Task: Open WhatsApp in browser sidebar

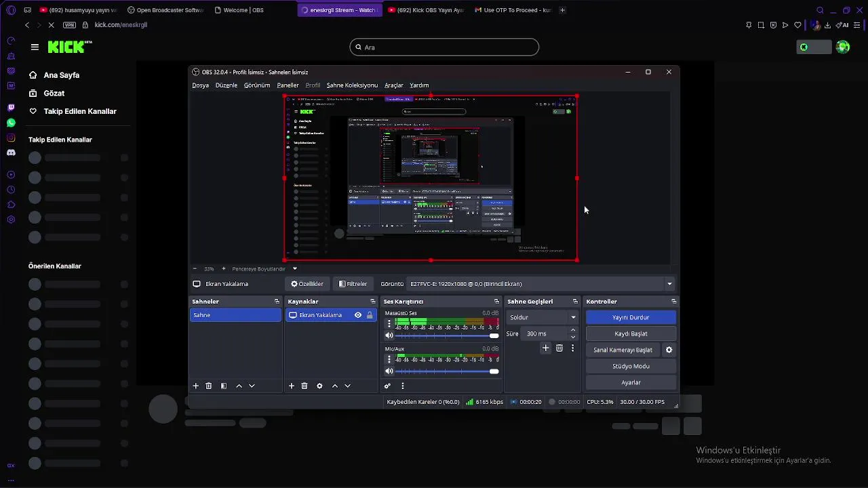Action: [11, 123]
